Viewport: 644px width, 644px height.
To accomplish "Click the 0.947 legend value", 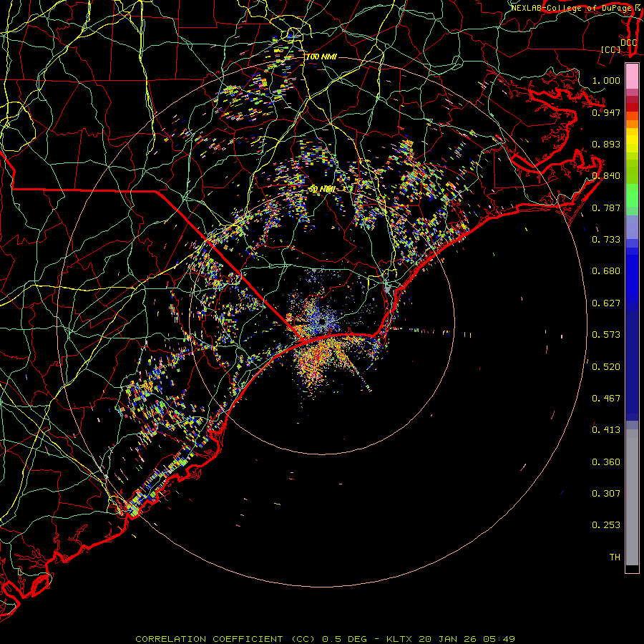I will pyautogui.click(x=606, y=112).
